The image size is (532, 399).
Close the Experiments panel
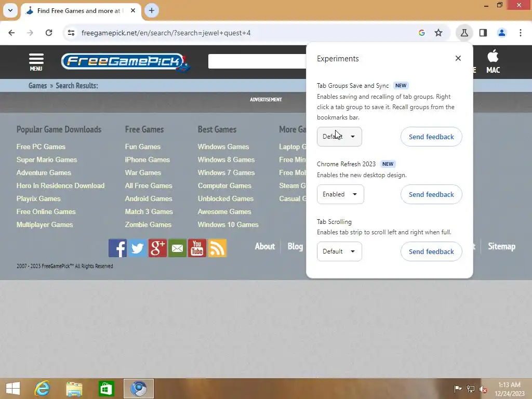pyautogui.click(x=458, y=58)
